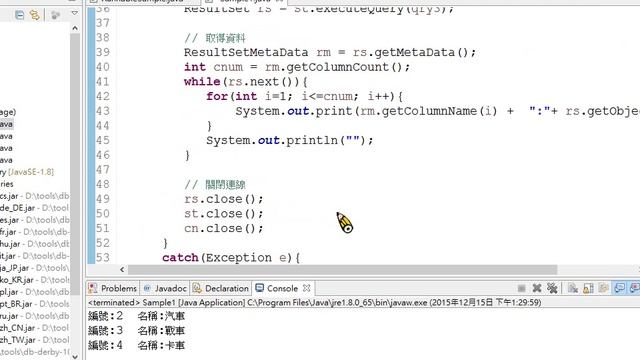The width and height of the screenshot is (640, 360).
Task: Click Package Explorer scroll down arrow
Action: click(75, 356)
